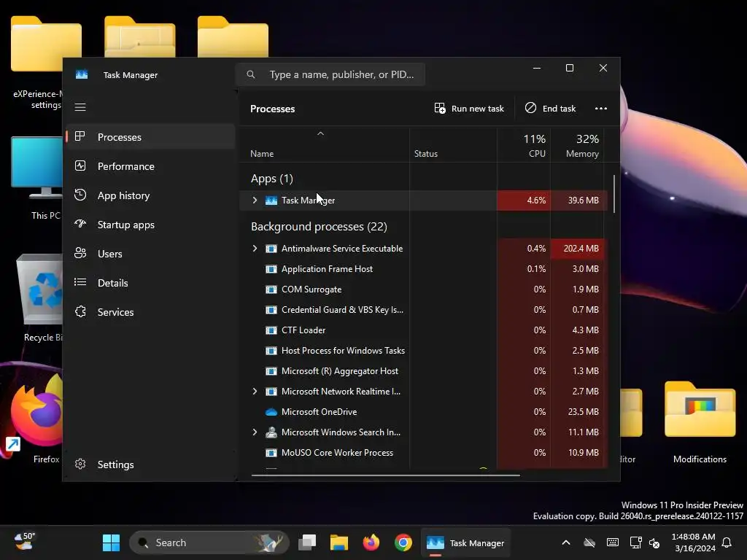
Task: Open Firefox from the taskbar
Action: coord(371,542)
